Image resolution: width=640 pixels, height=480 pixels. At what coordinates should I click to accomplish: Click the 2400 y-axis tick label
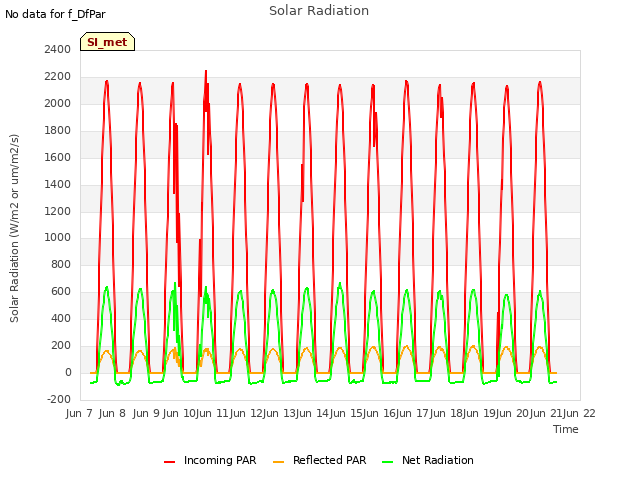[x=58, y=49]
